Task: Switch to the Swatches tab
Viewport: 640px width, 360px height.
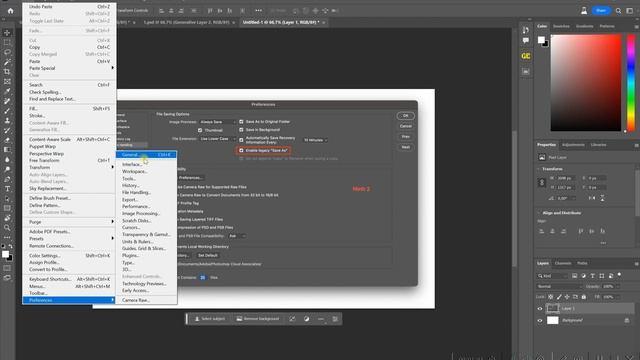Action: 561,26
